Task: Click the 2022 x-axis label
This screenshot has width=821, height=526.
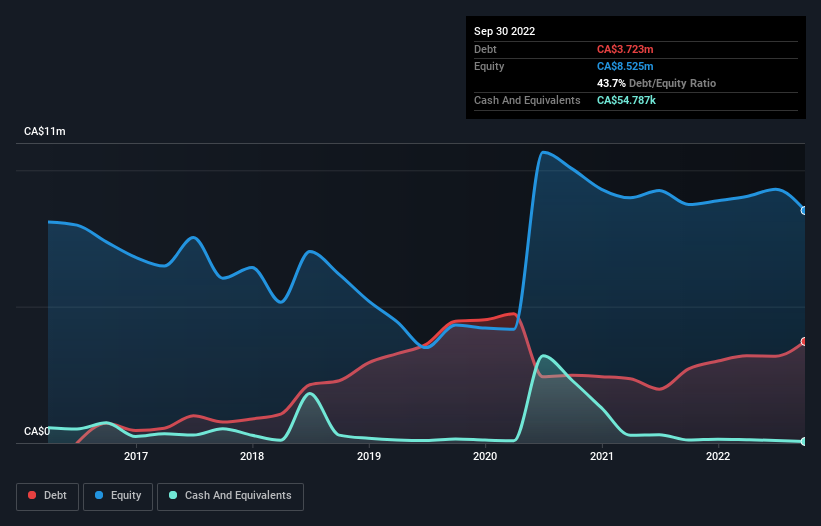Action: [718, 456]
